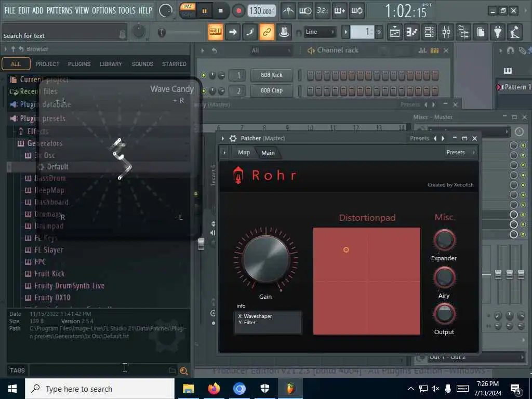Open the plugin picker plug icon
Viewport: 532px width, 399px height.
498,32
